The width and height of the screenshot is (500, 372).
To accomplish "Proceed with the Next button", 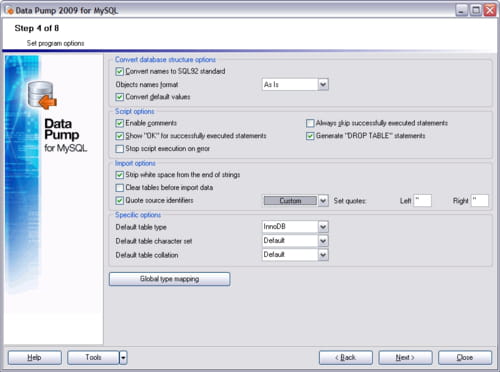I will pos(405,358).
